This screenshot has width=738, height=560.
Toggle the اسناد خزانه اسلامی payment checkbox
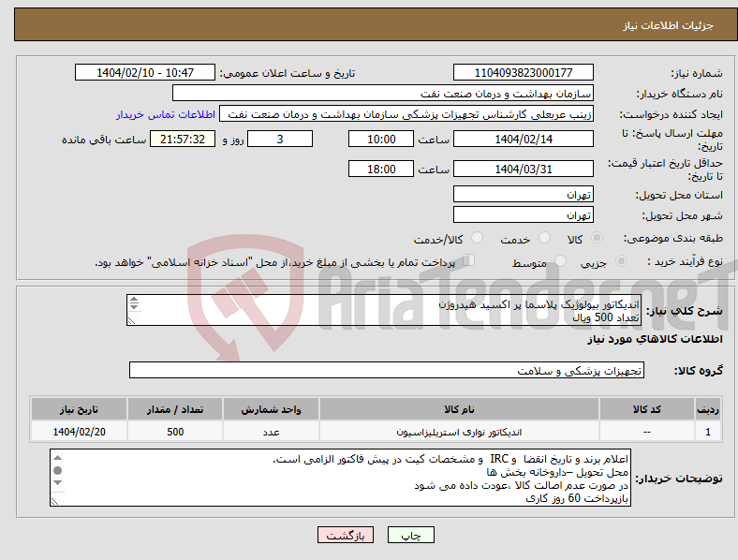(x=469, y=260)
